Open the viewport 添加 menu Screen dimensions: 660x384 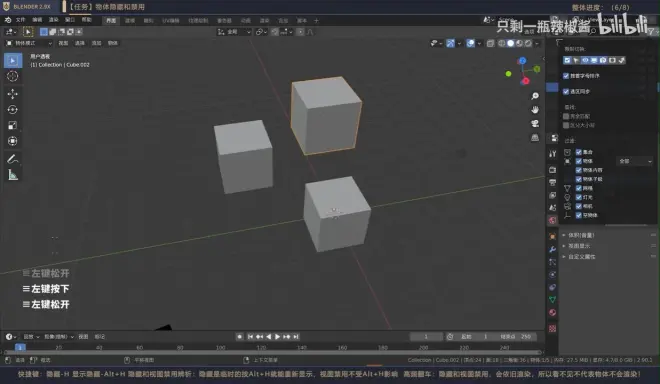tap(96, 43)
